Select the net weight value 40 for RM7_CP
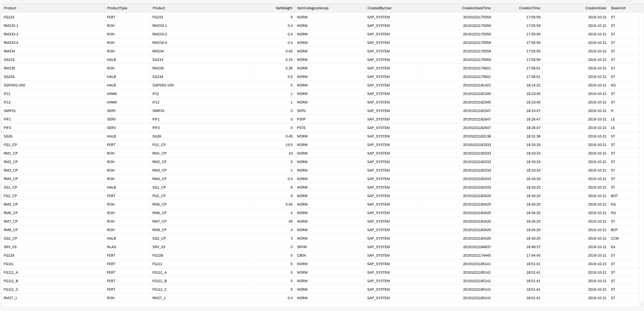This screenshot has width=644, height=311. 290,221
